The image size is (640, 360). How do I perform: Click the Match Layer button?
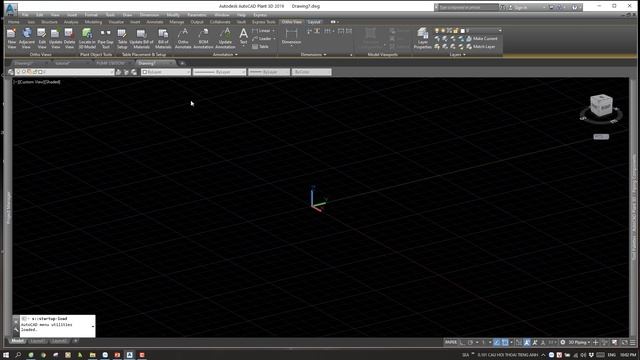(480, 47)
